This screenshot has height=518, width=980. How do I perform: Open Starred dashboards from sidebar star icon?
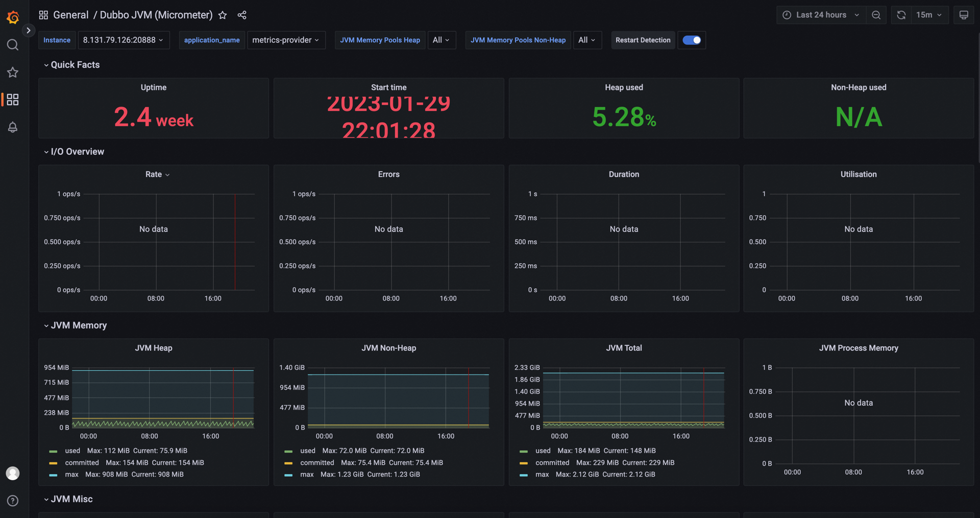13,73
